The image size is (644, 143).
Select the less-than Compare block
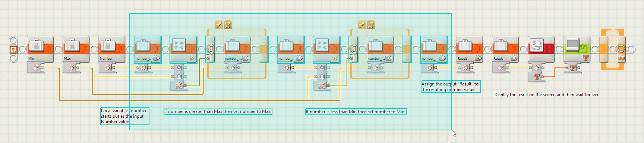pos(326,49)
